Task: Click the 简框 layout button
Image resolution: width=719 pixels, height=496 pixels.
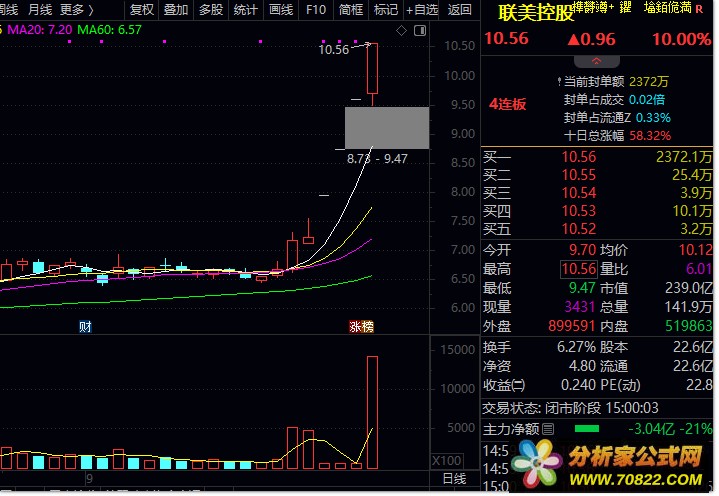Action: pos(351,9)
